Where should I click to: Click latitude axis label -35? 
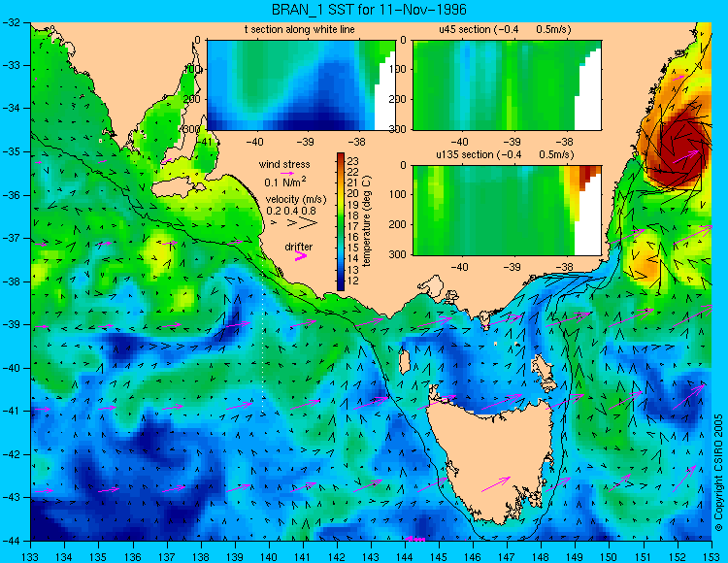11,151
